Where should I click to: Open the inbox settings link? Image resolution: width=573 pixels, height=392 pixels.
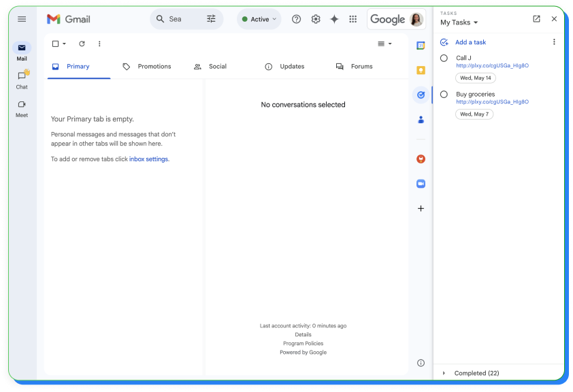(x=148, y=159)
